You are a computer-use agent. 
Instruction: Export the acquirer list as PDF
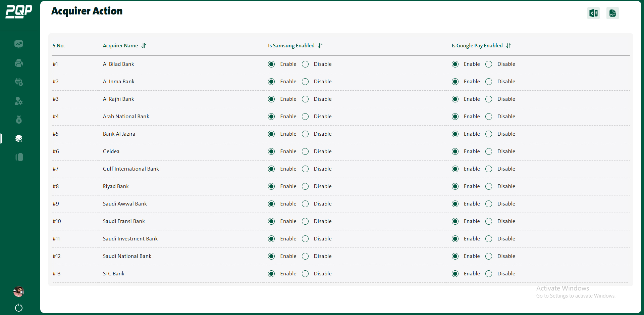(x=612, y=13)
